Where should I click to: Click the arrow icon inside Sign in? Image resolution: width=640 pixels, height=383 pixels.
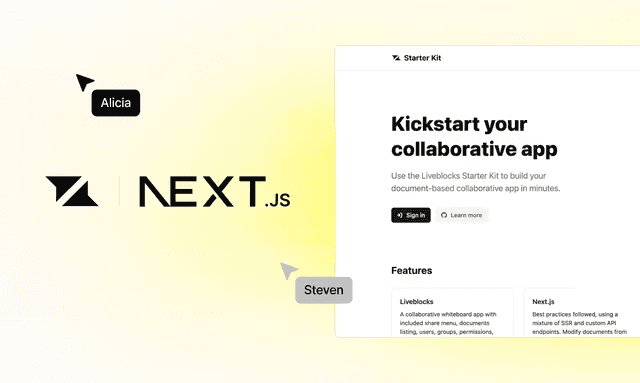click(x=400, y=215)
